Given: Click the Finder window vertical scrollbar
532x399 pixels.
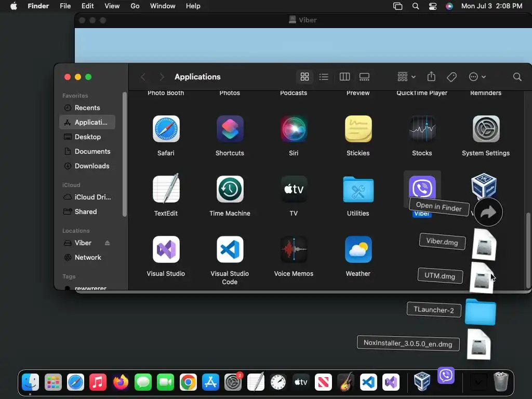Looking at the screenshot, I should [528, 250].
